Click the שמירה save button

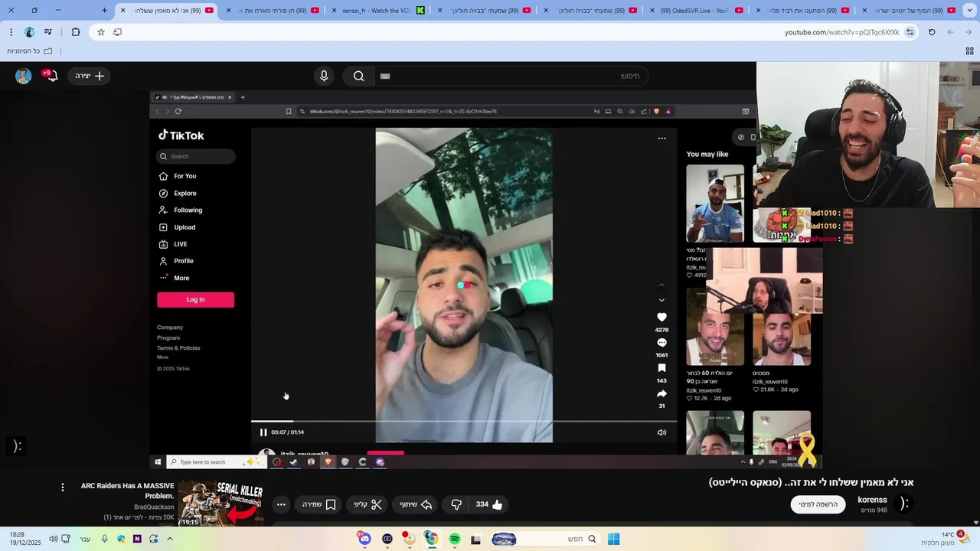point(319,504)
